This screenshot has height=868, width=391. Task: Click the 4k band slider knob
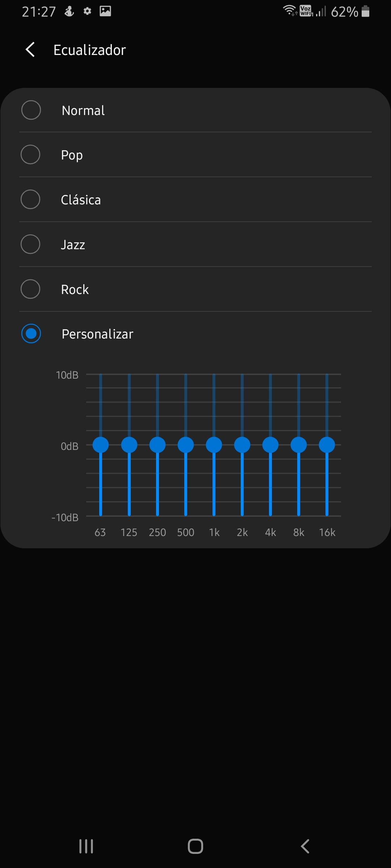(270, 445)
